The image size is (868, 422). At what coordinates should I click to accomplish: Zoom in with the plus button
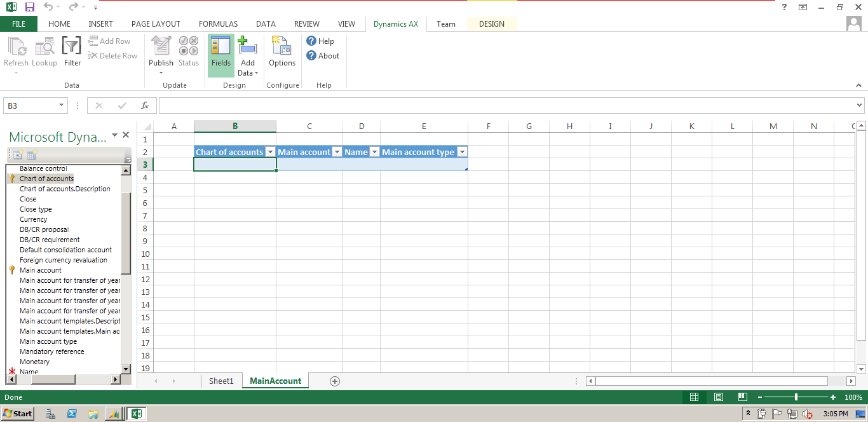coord(833,397)
